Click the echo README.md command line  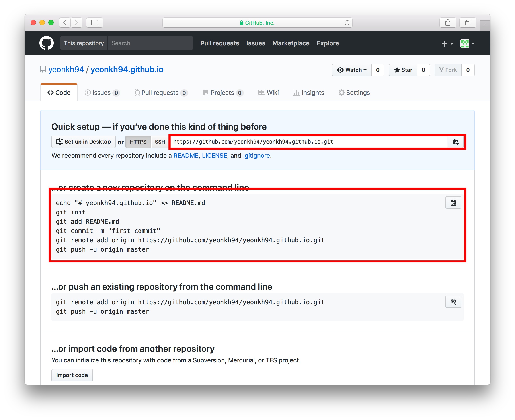click(x=130, y=203)
